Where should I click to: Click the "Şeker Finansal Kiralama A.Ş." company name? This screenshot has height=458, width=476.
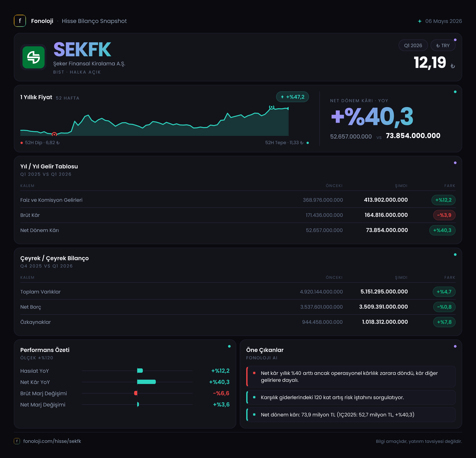89,64
